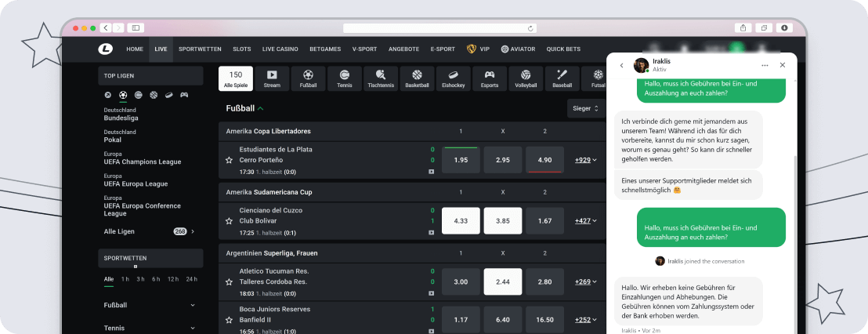This screenshot has height=334, width=868.
Task: Open the Quick Bets navigation item
Action: click(563, 49)
